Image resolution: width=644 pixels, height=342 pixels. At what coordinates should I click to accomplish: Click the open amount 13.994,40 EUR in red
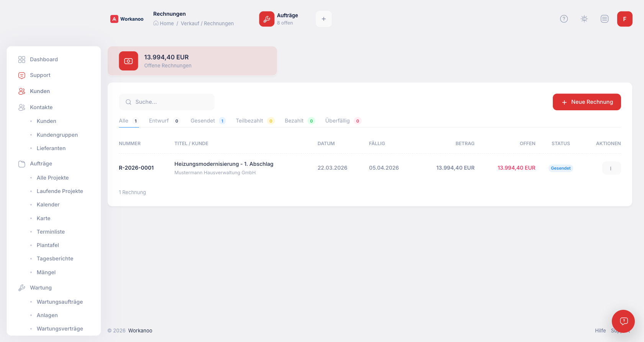click(x=516, y=168)
